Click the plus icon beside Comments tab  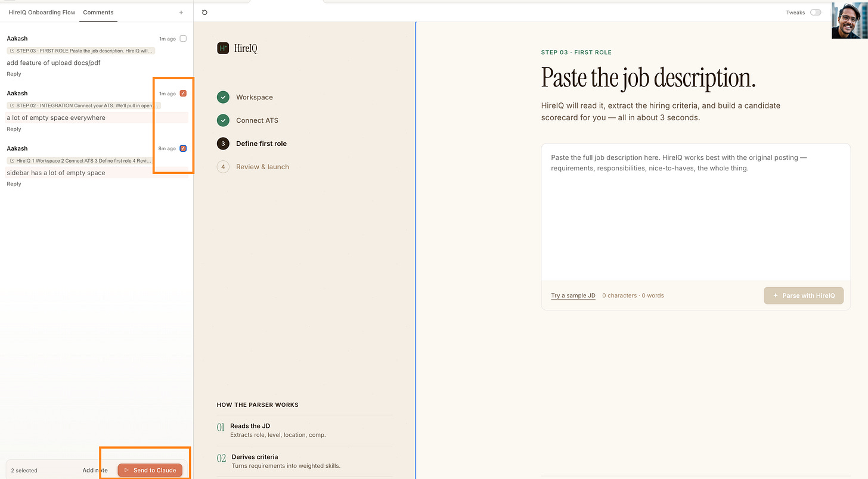point(181,13)
